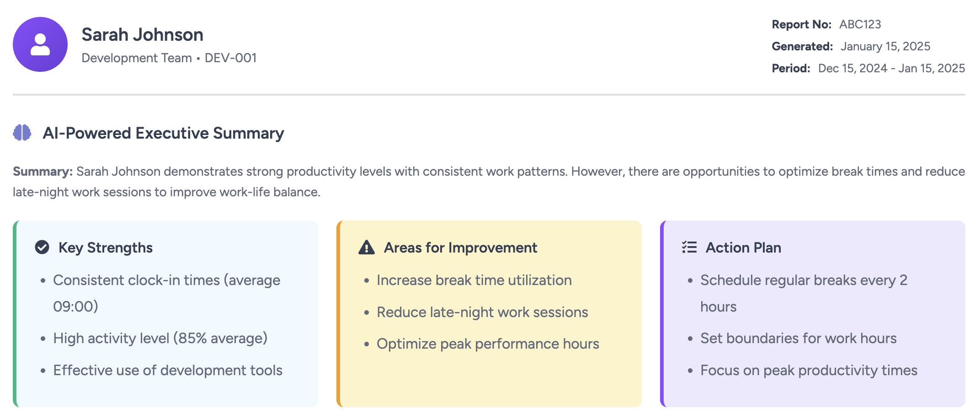Open report ABC123 via its number link
This screenshot has width=980, height=420.
[x=859, y=25]
